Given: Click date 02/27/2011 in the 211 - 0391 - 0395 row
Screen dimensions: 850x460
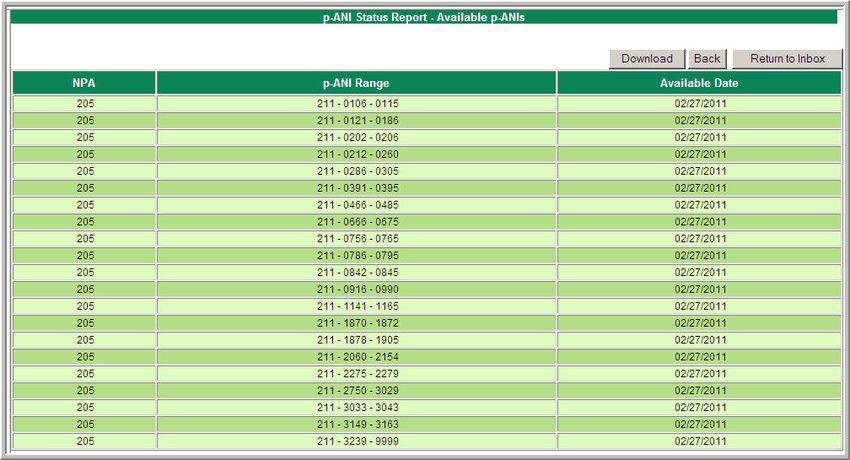Looking at the screenshot, I should (700, 188).
